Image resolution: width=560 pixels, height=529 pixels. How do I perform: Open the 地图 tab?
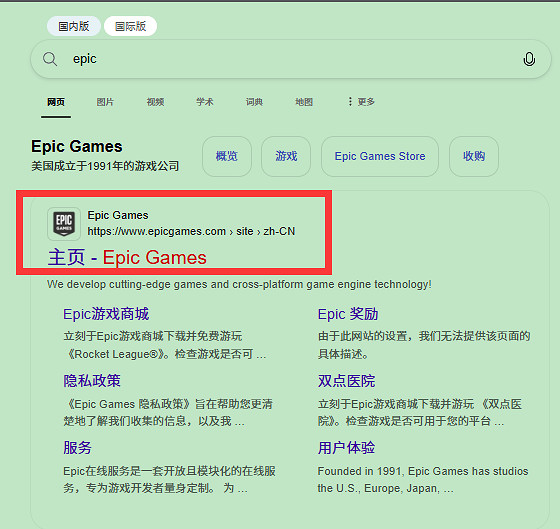pyautogui.click(x=304, y=102)
